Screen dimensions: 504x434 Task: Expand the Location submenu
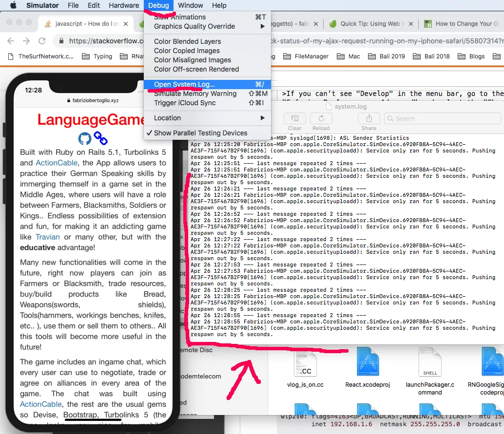tap(207, 118)
